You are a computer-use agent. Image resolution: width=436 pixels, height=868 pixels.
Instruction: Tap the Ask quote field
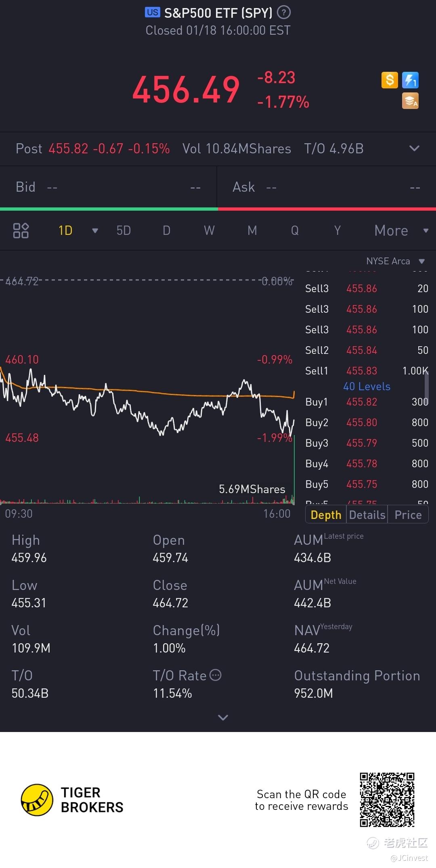[x=327, y=187]
